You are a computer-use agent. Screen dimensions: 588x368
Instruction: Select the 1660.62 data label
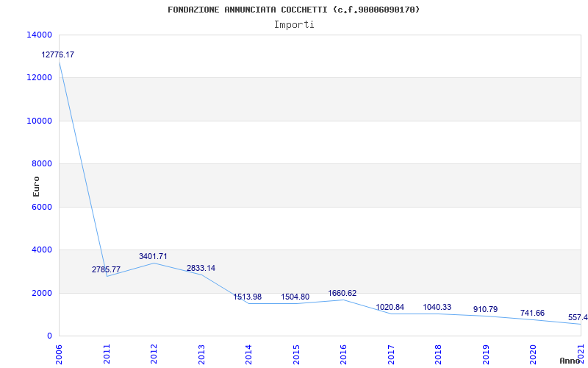(x=342, y=293)
